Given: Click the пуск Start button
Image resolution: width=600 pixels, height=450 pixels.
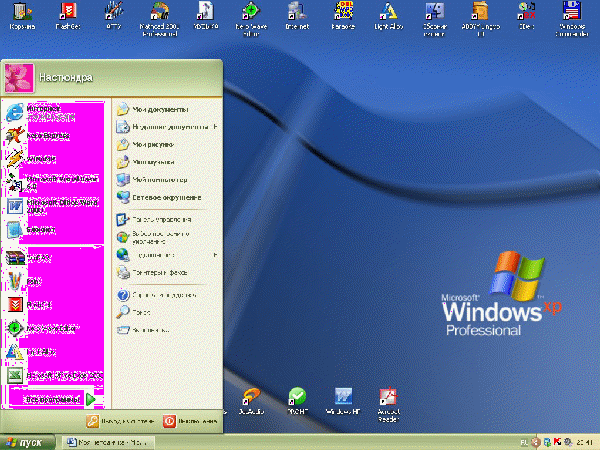Looking at the screenshot, I should pyautogui.click(x=27, y=443).
